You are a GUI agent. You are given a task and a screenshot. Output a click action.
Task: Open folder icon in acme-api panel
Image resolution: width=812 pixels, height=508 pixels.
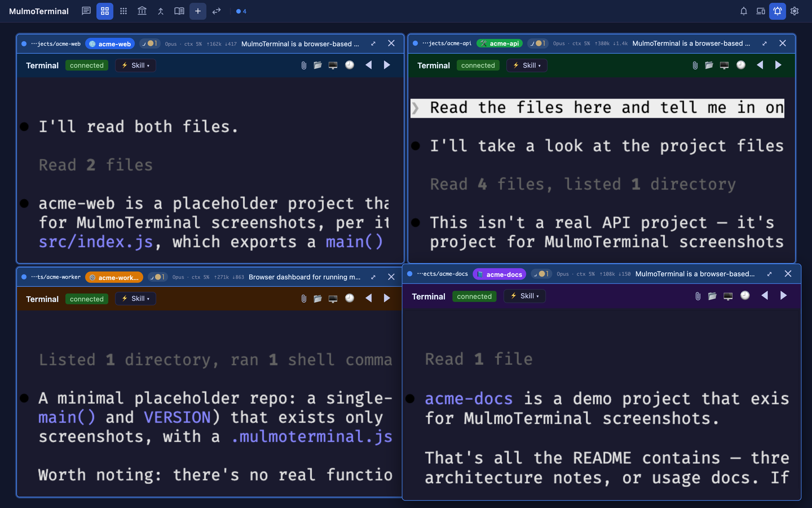709,65
